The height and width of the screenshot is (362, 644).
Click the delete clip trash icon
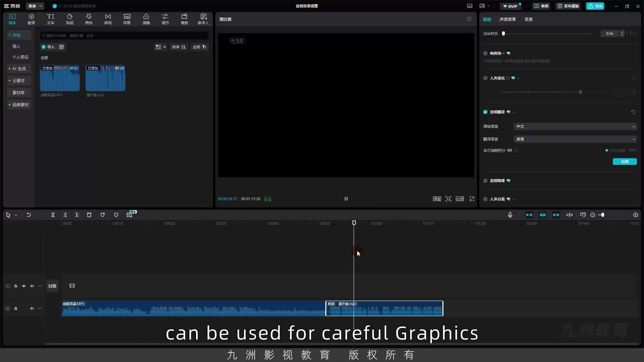click(x=89, y=215)
